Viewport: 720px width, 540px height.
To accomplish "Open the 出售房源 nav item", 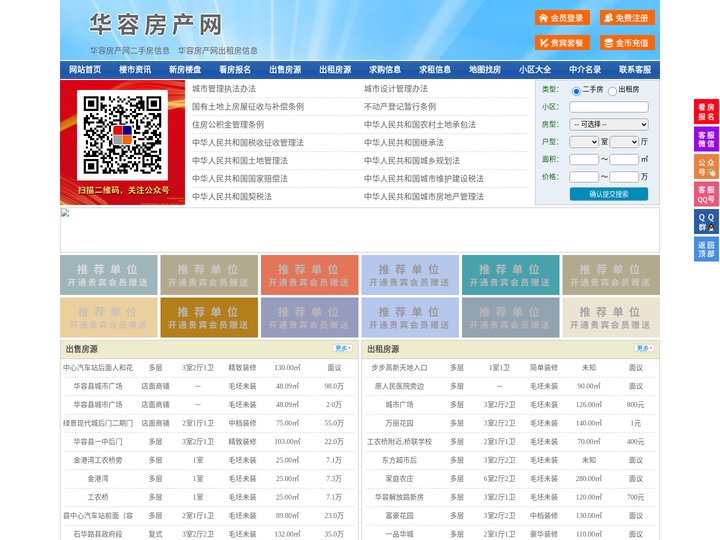I will click(285, 70).
